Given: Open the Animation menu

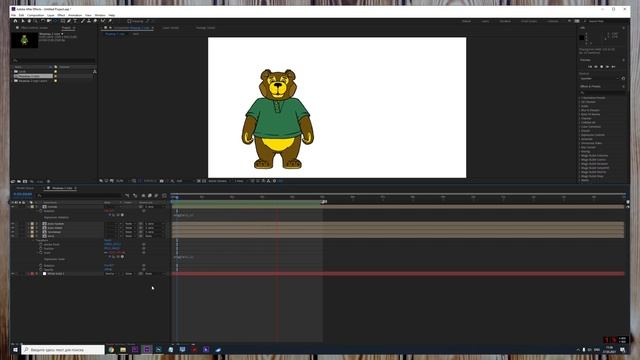Looking at the screenshot, I should [x=75, y=15].
